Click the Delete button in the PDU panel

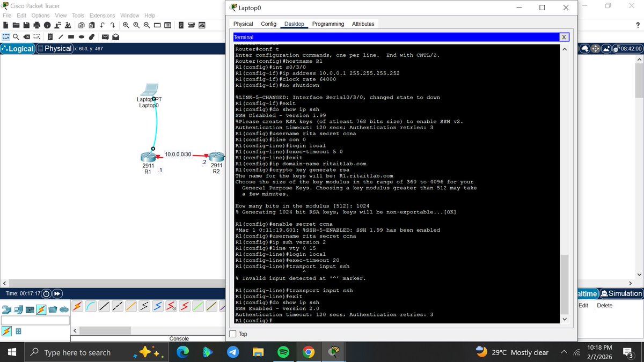coord(604,305)
